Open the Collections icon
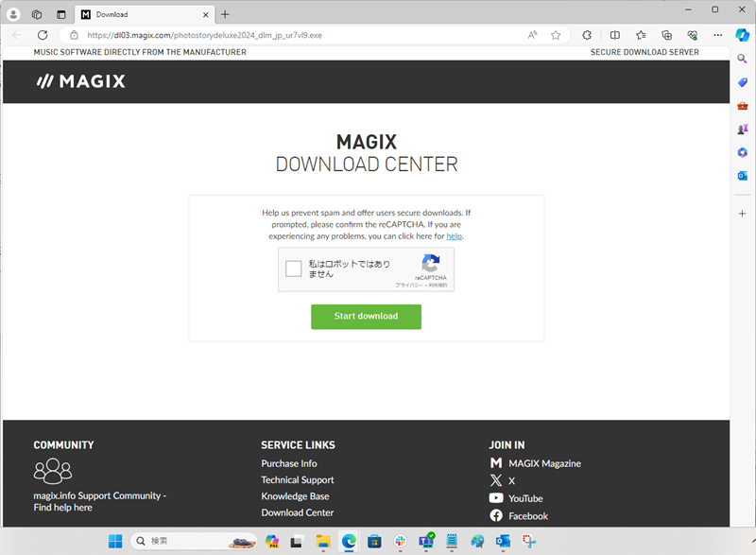 (667, 35)
